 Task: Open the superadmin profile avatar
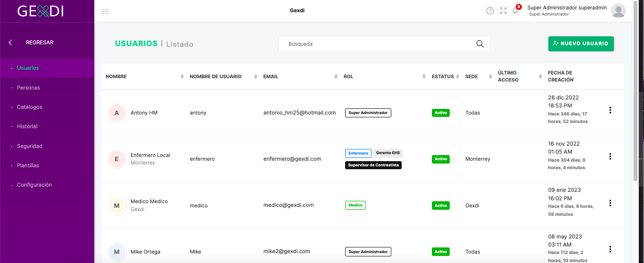(618, 10)
